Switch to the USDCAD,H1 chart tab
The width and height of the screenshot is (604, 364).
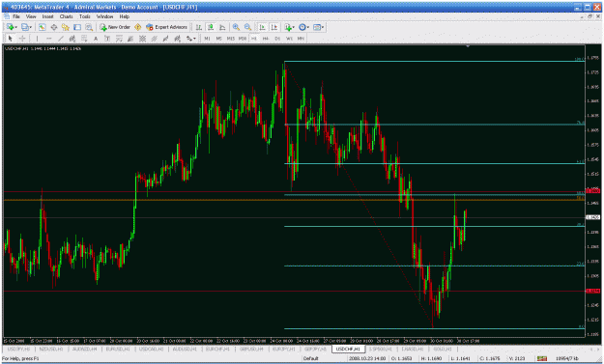pyautogui.click(x=151, y=349)
